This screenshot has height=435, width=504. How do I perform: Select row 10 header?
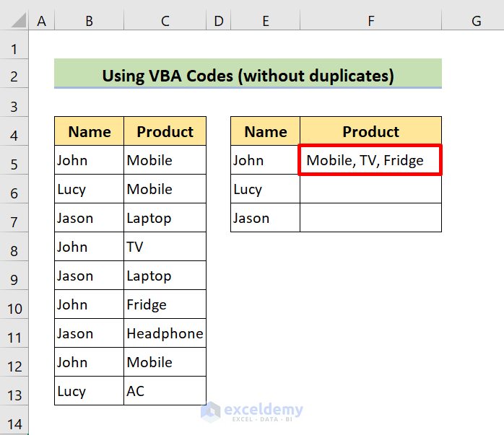(14, 304)
